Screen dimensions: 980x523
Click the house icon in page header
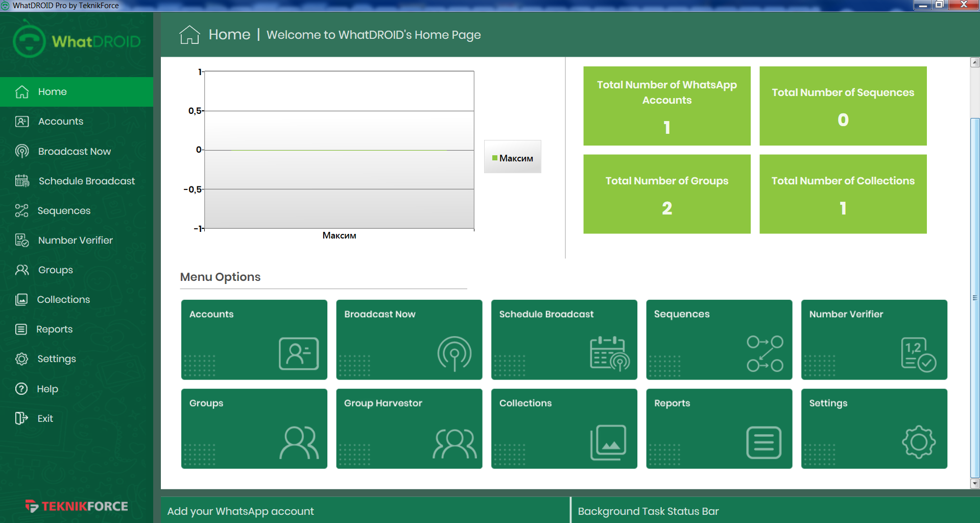point(189,35)
